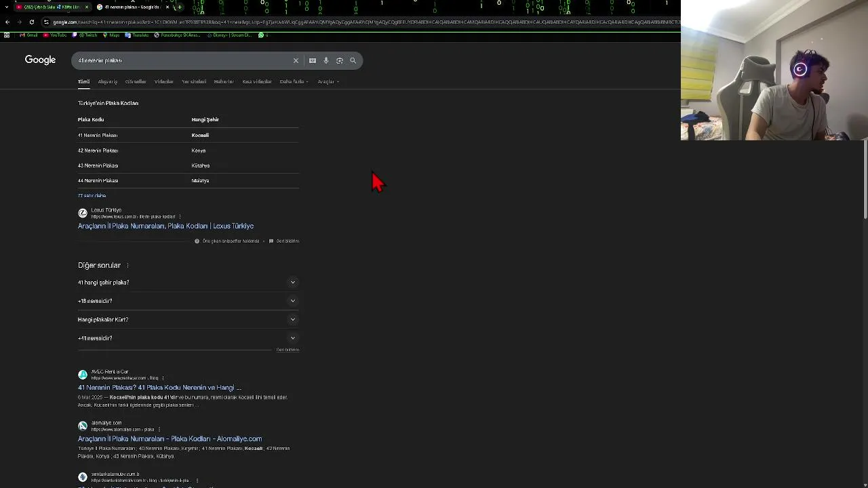
Task: Open the tab search chevron at top left
Action: point(5,7)
